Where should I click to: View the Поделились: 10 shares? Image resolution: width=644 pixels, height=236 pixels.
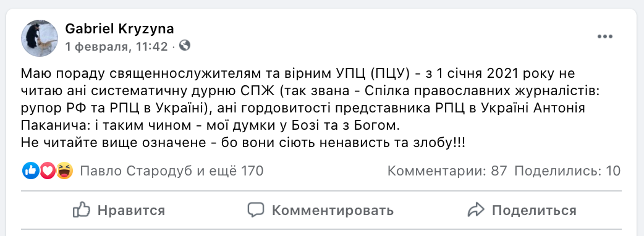567,171
